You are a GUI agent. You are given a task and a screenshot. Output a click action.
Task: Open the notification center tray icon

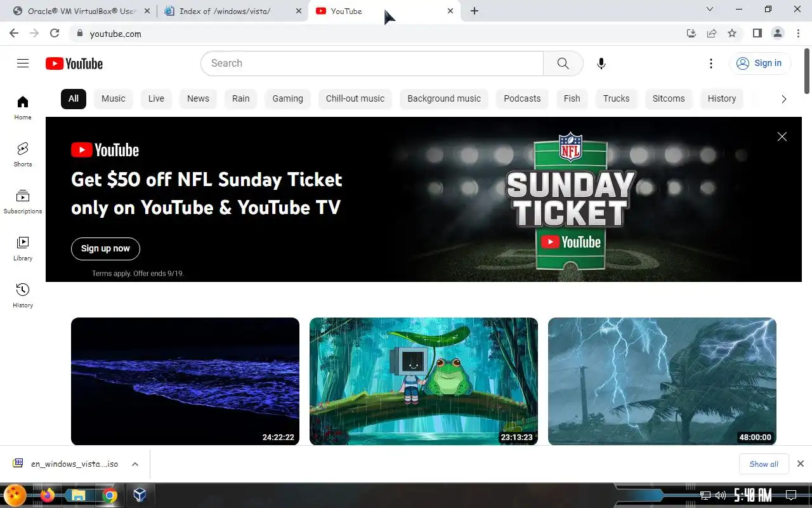tap(791, 495)
